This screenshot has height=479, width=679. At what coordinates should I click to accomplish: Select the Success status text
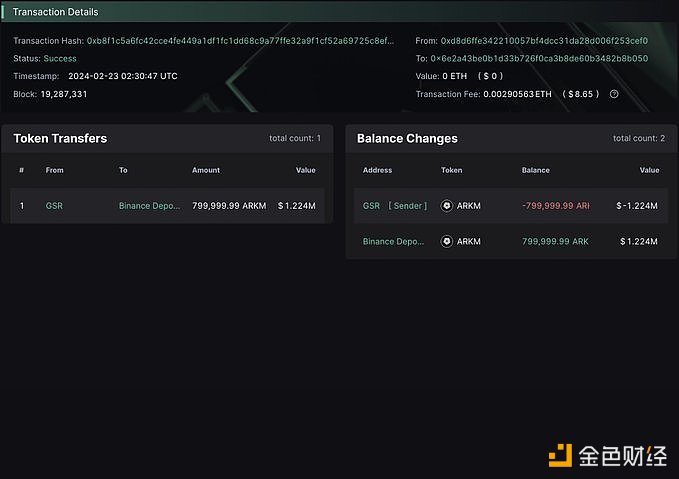(60, 58)
